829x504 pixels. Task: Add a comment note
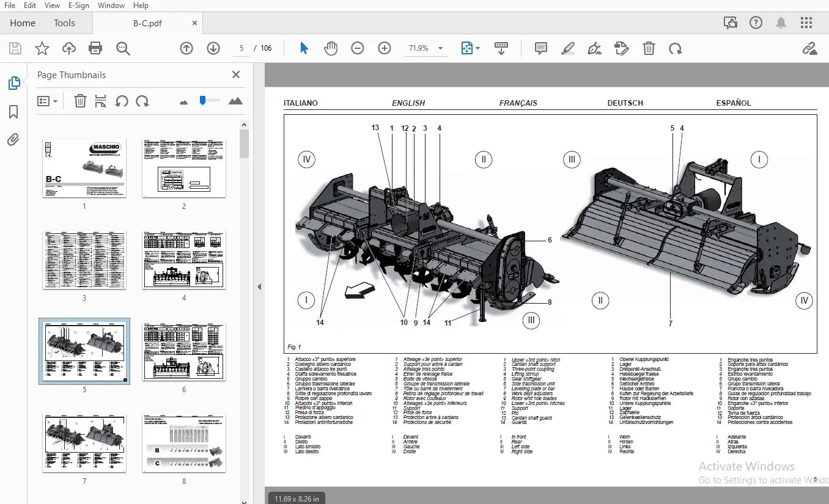click(x=541, y=48)
